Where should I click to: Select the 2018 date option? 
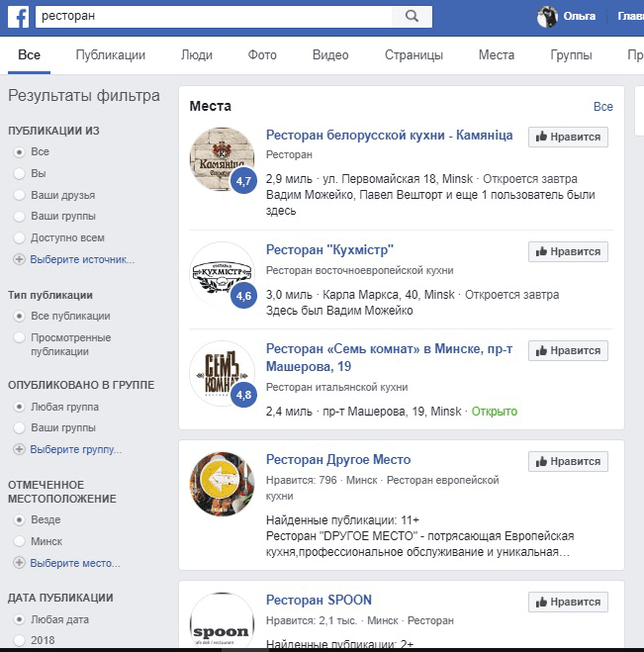(x=19, y=640)
